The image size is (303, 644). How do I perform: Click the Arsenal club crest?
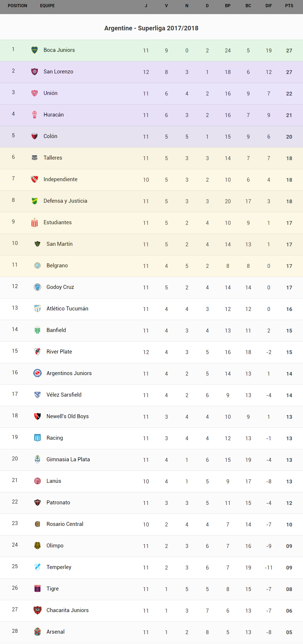click(x=37, y=632)
